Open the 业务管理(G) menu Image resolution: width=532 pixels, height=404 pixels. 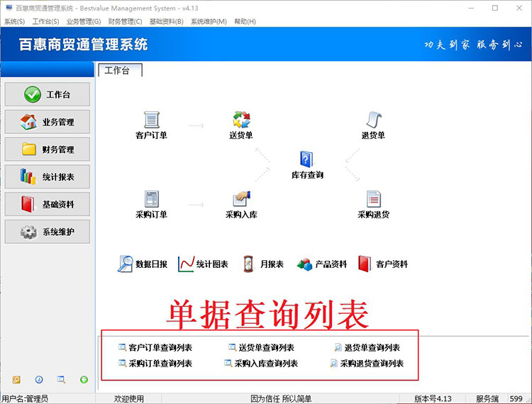point(84,22)
